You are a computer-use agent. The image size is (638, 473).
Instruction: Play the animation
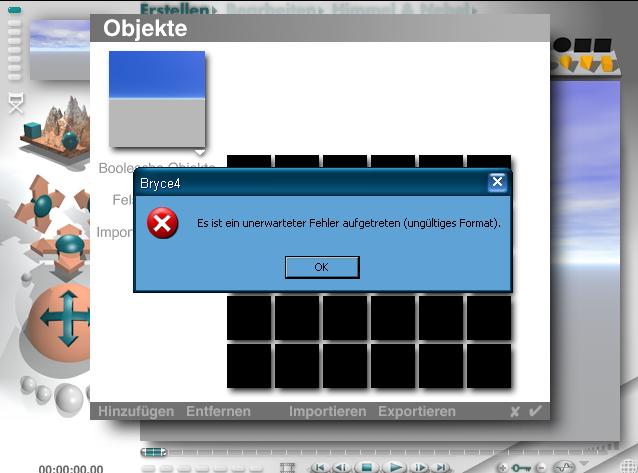pos(394,467)
